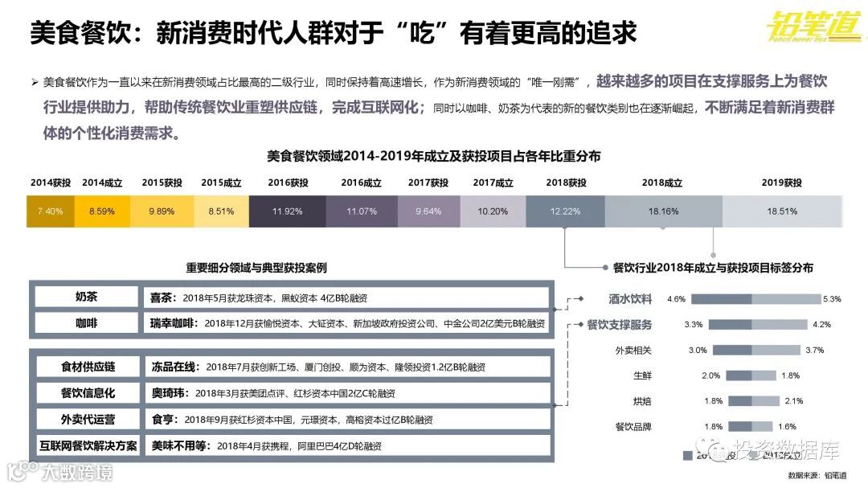Select the 美味不用等 funding case row
This screenshot has width=868, height=488.
click(348, 445)
